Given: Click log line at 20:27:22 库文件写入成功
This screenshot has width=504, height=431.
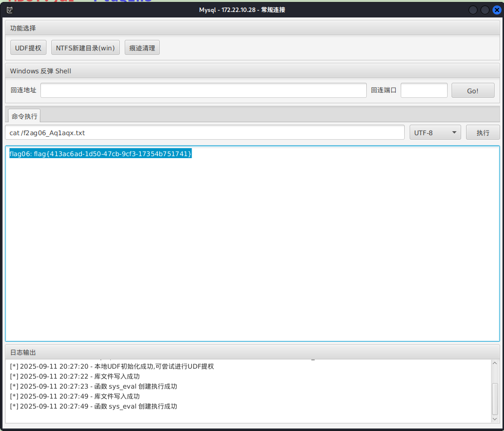Looking at the screenshot, I should pyautogui.click(x=74, y=376).
